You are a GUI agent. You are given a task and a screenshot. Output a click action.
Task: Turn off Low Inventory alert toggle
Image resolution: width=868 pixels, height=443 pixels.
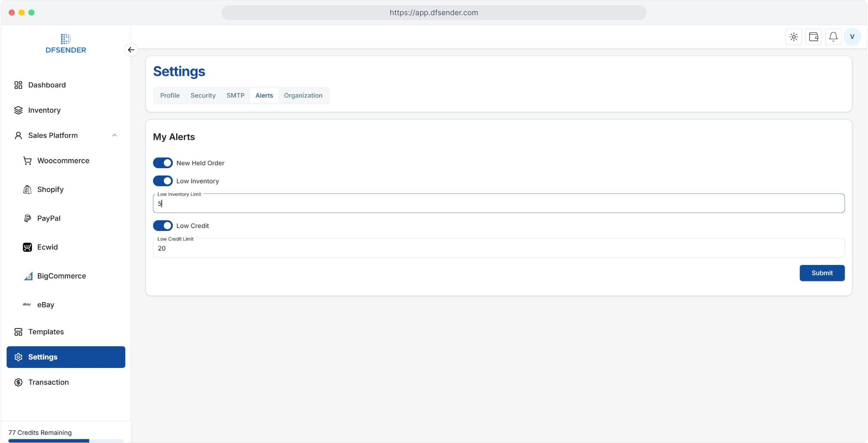pos(163,181)
